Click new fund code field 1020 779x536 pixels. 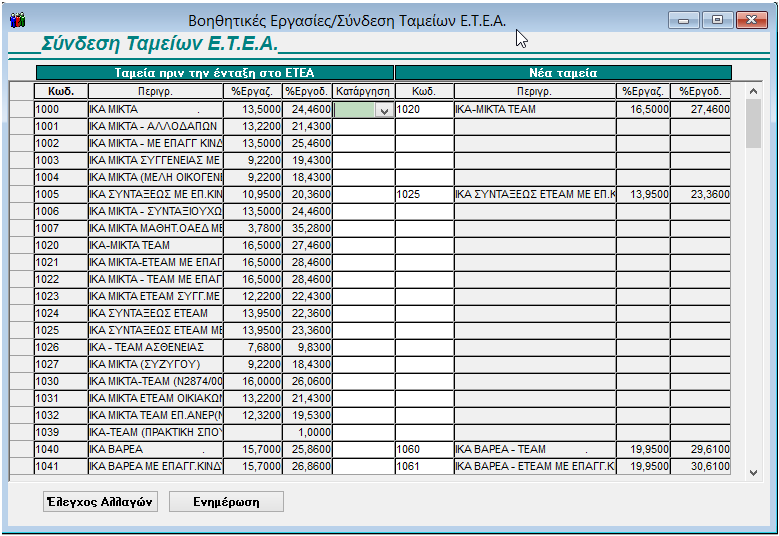click(424, 110)
